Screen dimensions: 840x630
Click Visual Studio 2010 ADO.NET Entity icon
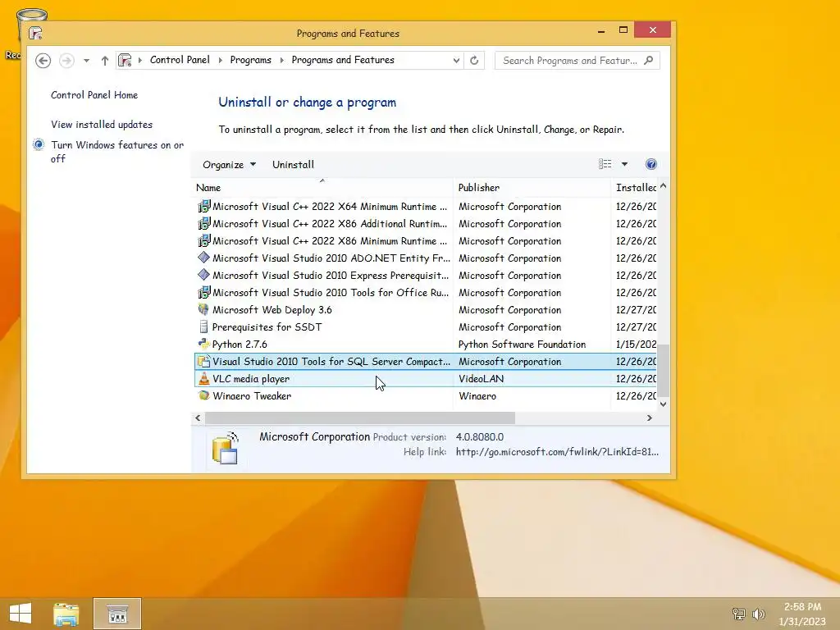(x=203, y=258)
